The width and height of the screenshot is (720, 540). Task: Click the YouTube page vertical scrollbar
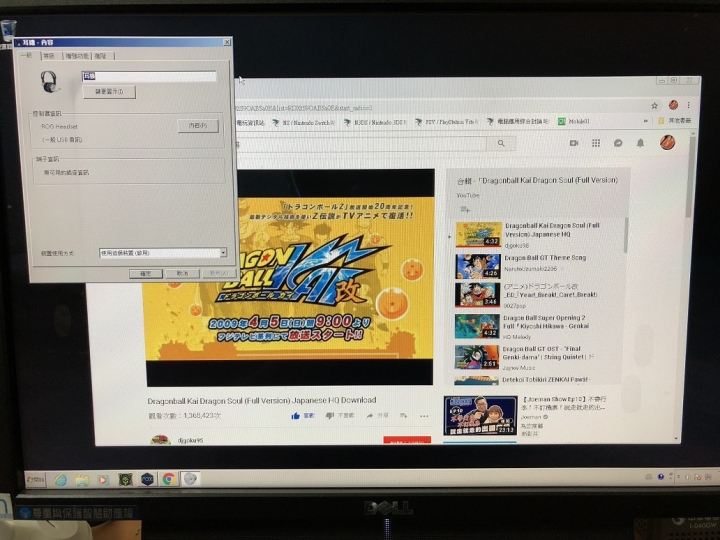tap(688, 177)
